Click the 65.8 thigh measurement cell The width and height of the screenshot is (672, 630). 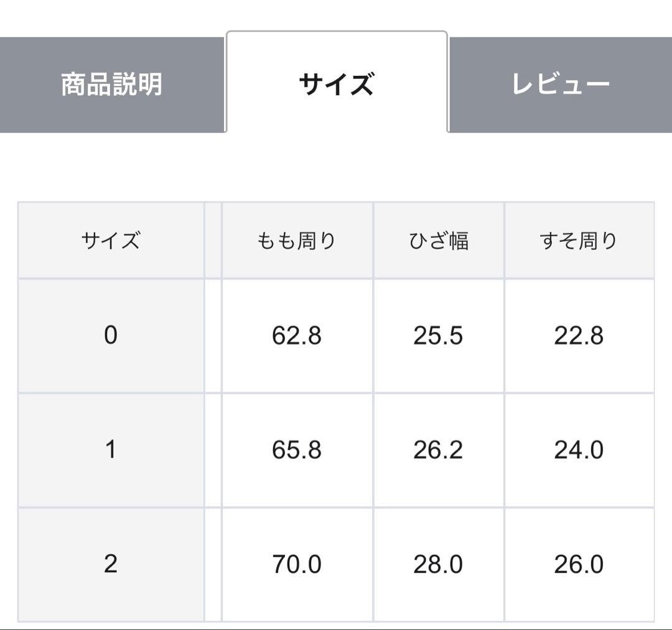click(297, 450)
